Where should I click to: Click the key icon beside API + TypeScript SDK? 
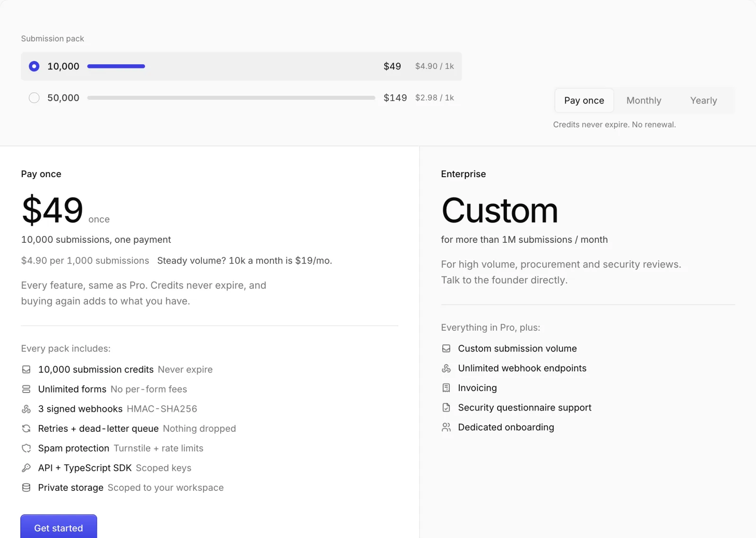[x=26, y=468]
